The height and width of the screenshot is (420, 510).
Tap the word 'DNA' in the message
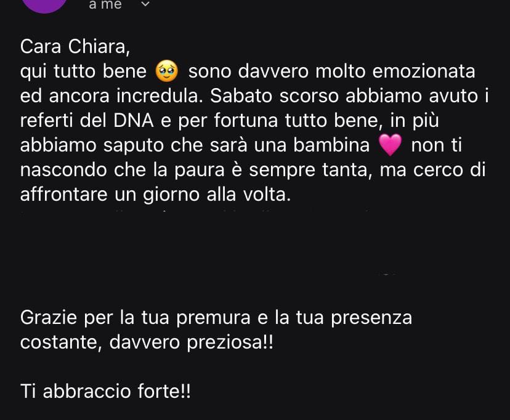[x=134, y=121]
